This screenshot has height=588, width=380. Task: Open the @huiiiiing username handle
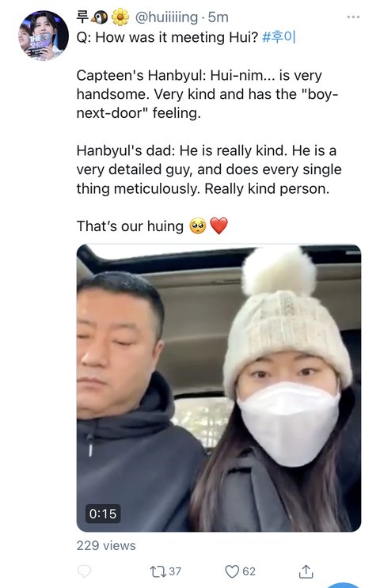point(166,17)
